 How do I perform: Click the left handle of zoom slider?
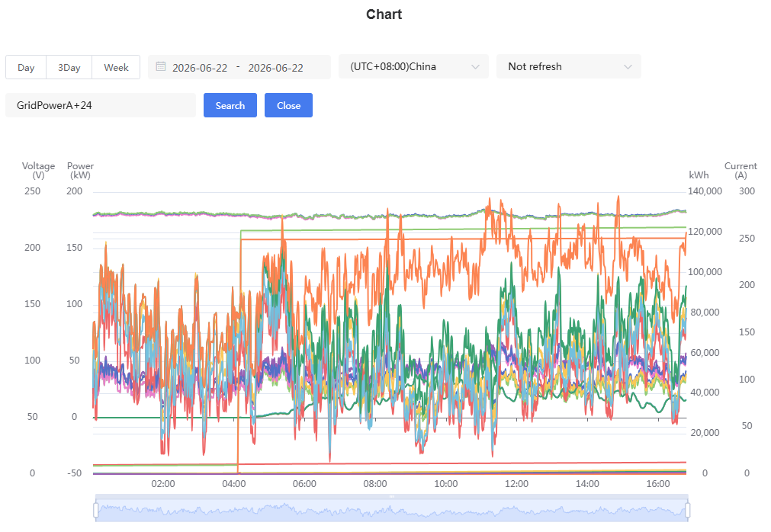tap(96, 511)
